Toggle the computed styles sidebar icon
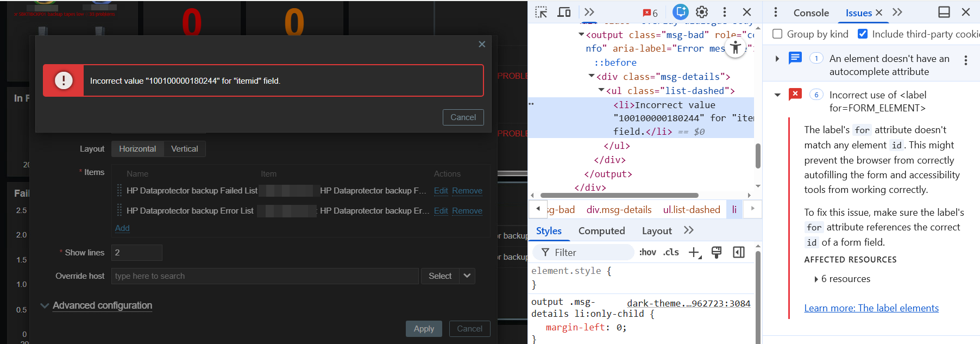This screenshot has width=980, height=344. click(x=738, y=252)
